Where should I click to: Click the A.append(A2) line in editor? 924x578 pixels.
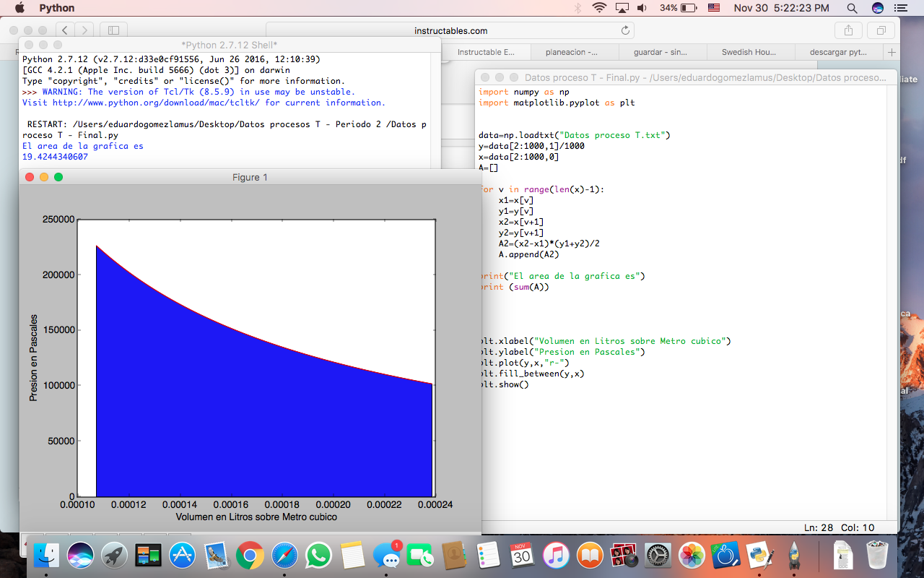coord(528,254)
